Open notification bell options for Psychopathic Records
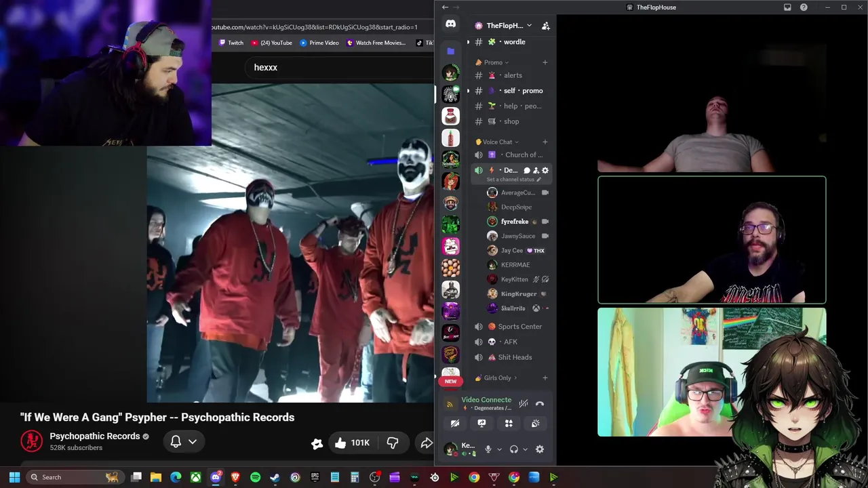The image size is (868, 488). tap(183, 443)
